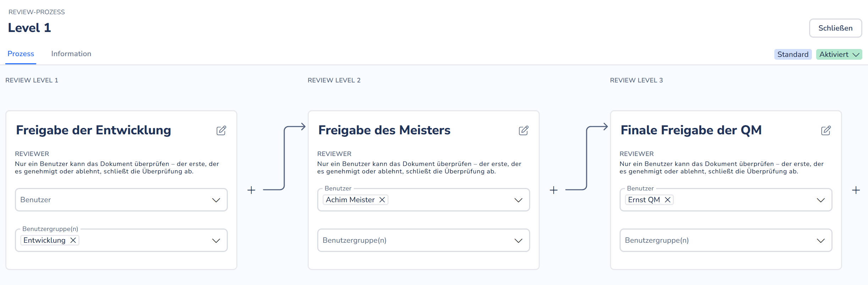Click the plus icon between Review Level 2 and 3
Viewport: 868px width, 285px height.
[x=554, y=190]
